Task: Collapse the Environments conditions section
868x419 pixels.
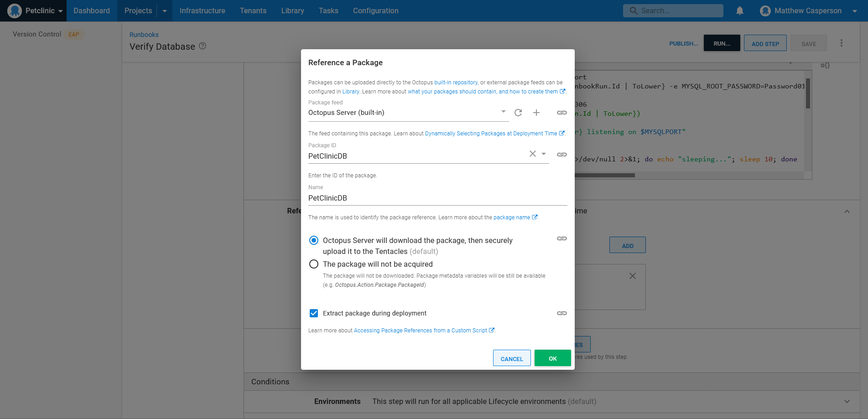Action: coord(847,401)
